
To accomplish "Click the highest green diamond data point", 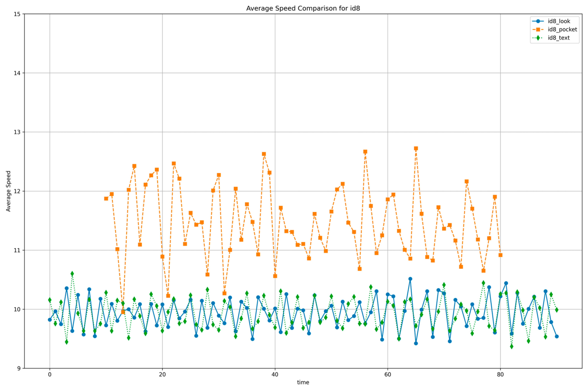I will 72,274.
